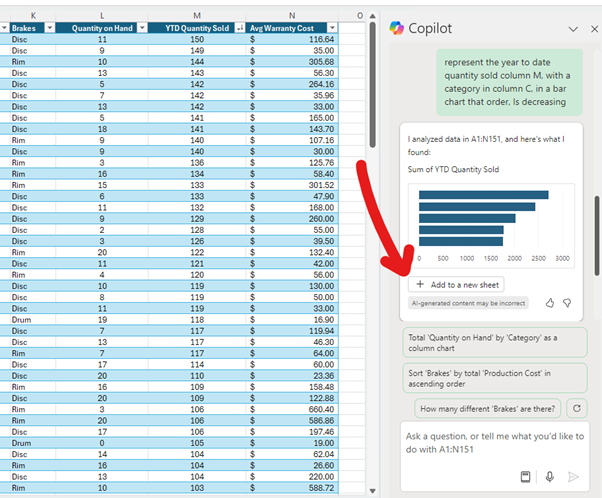Click the Sum of YTD Quantity Sold chart
The width and height of the screenshot is (602, 498).
(491, 226)
